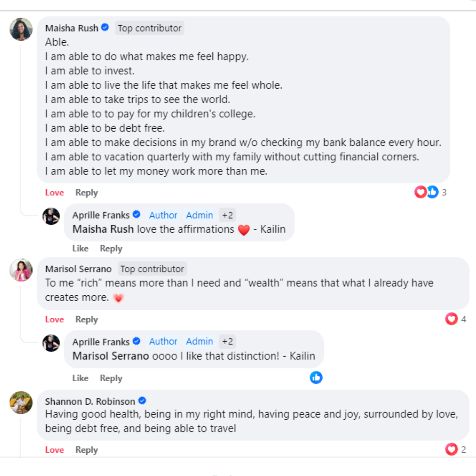Expand the +2 badges on first Aprille reply

[227, 215]
